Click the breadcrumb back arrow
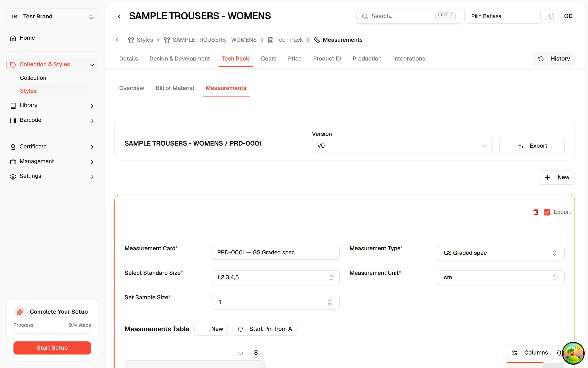Viewport: 588px width, 368px height. point(118,40)
